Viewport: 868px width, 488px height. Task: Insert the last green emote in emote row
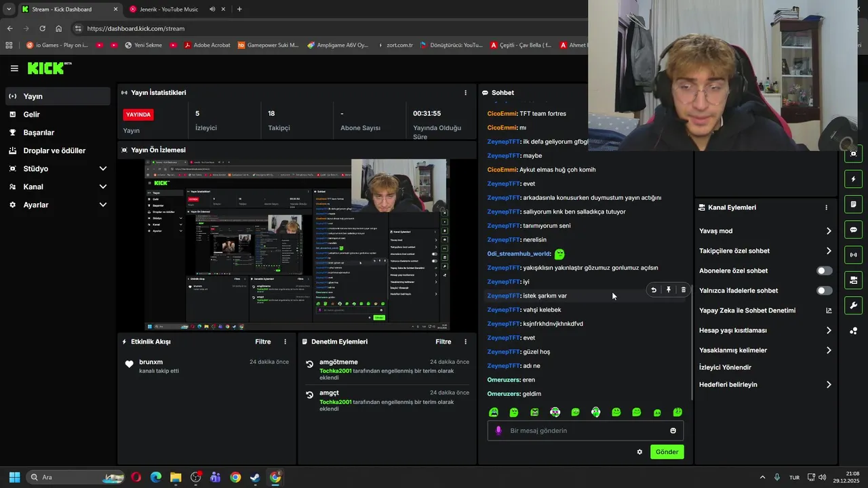point(677,412)
